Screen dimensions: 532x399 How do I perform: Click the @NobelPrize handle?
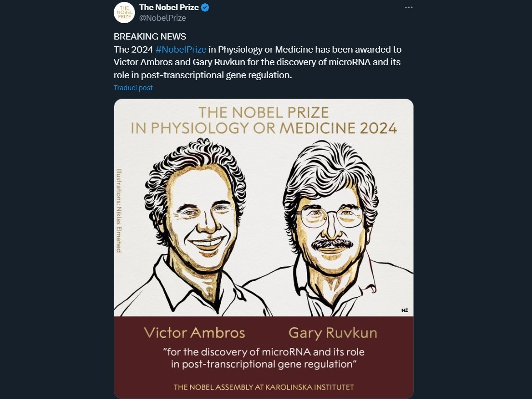coord(162,18)
